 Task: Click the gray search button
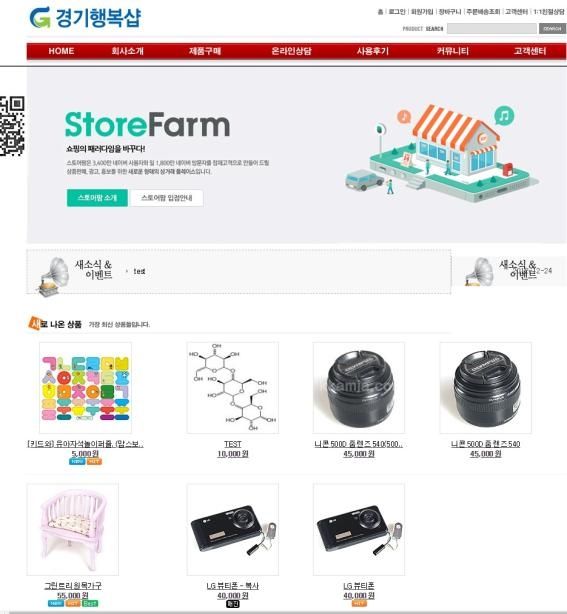(552, 29)
